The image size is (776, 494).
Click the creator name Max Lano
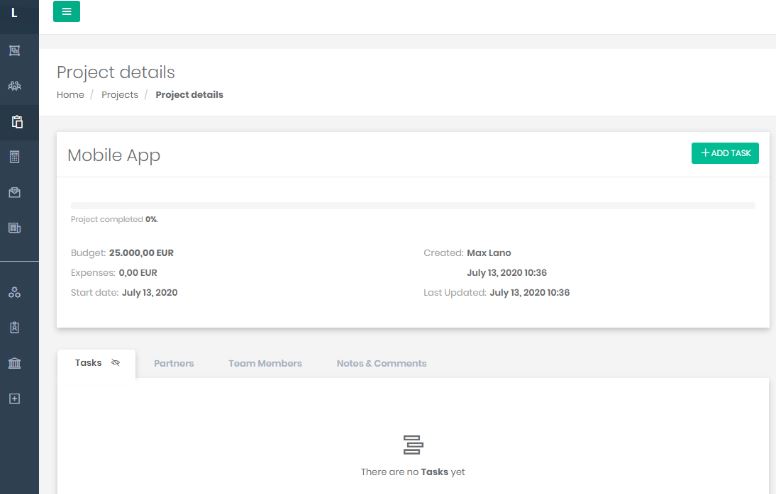[x=489, y=253]
